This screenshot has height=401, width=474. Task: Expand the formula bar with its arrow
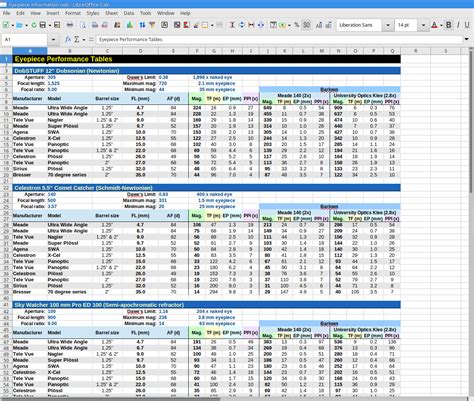click(x=466, y=39)
